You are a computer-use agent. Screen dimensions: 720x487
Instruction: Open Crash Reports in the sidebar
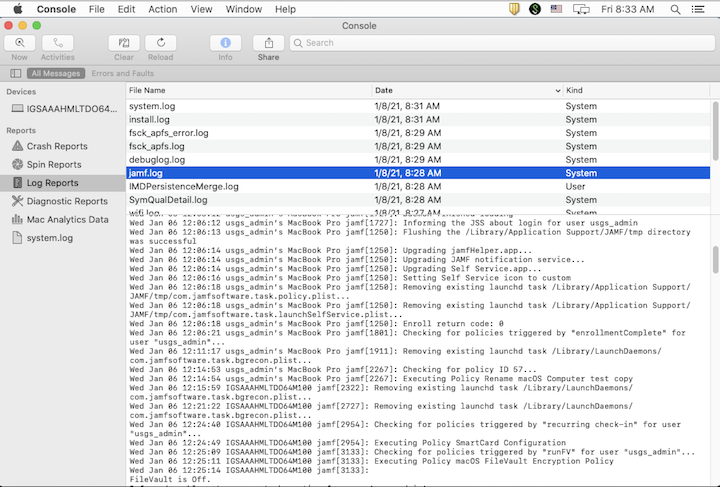pyautogui.click(x=62, y=146)
